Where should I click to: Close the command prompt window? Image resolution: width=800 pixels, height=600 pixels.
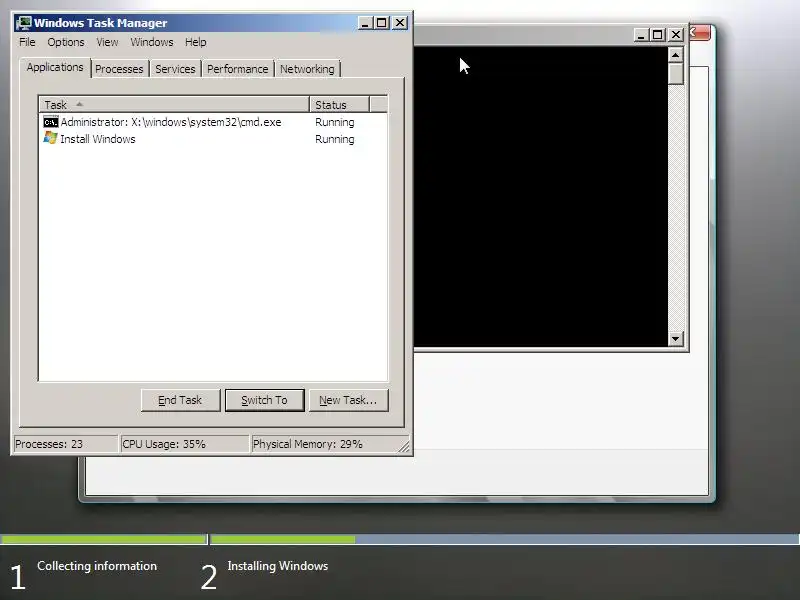click(x=676, y=35)
